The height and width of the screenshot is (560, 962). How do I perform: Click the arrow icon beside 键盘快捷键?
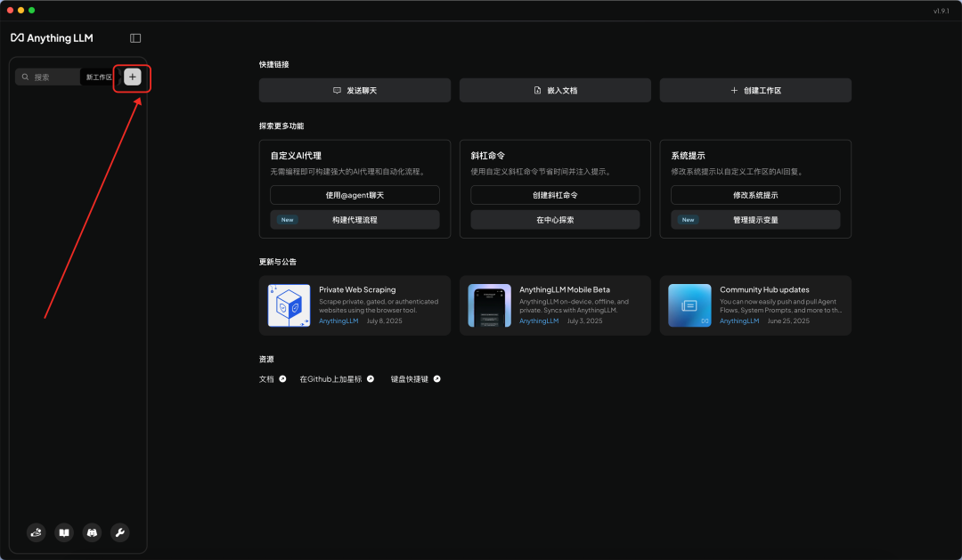pyautogui.click(x=436, y=379)
